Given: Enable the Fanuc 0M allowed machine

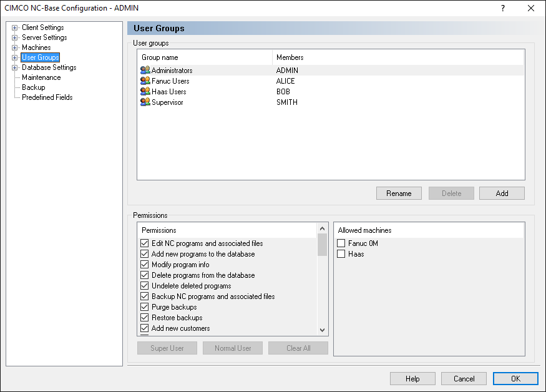Looking at the screenshot, I should (341, 243).
